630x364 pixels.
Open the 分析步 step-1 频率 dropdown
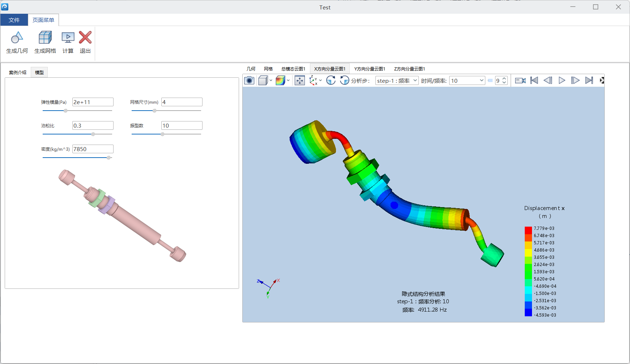pyautogui.click(x=397, y=81)
